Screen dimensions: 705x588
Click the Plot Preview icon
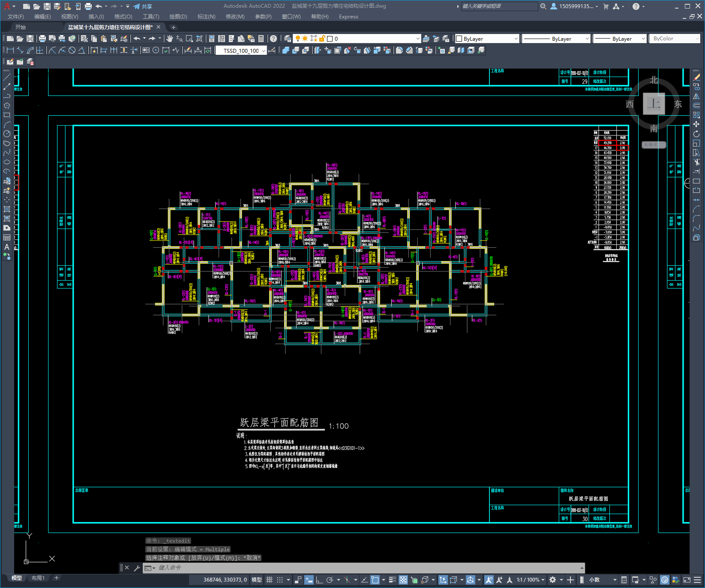pyautogui.click(x=52, y=39)
